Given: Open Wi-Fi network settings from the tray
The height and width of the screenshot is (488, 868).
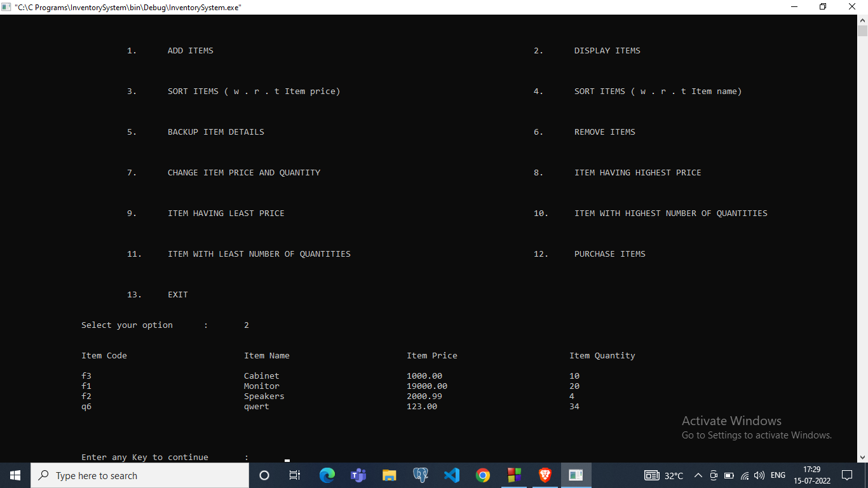Looking at the screenshot, I should coord(745,475).
